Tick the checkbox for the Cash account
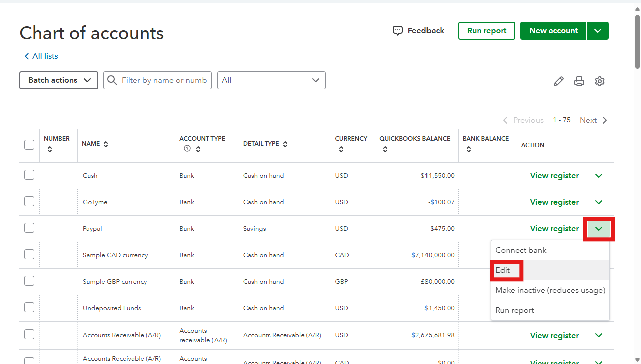This screenshot has width=641, height=364. pyautogui.click(x=29, y=175)
